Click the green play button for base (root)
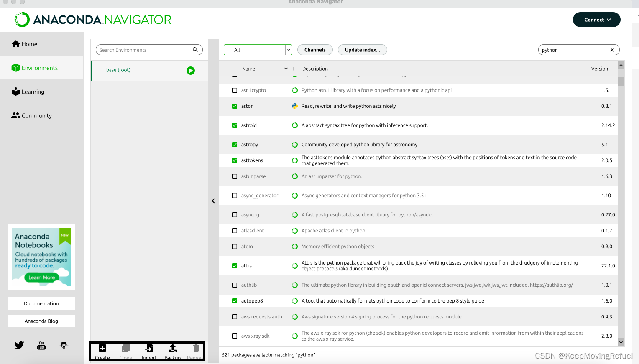Viewport: 639px width, 364px height. 191,71
